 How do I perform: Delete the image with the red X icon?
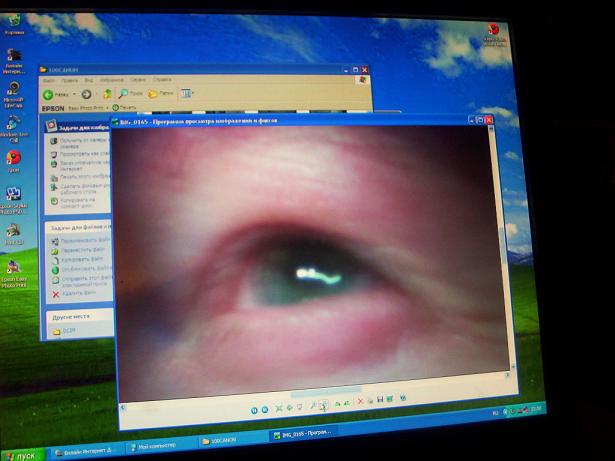click(x=360, y=401)
